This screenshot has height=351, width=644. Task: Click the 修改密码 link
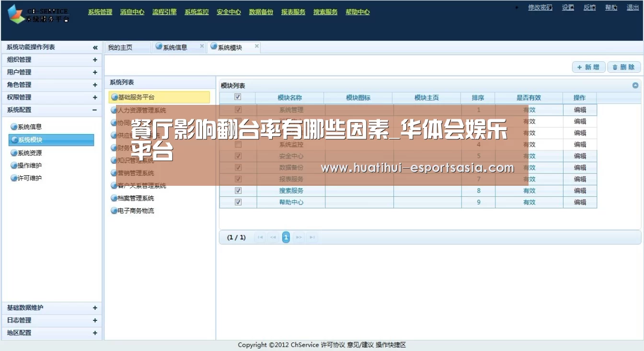pyautogui.click(x=540, y=7)
